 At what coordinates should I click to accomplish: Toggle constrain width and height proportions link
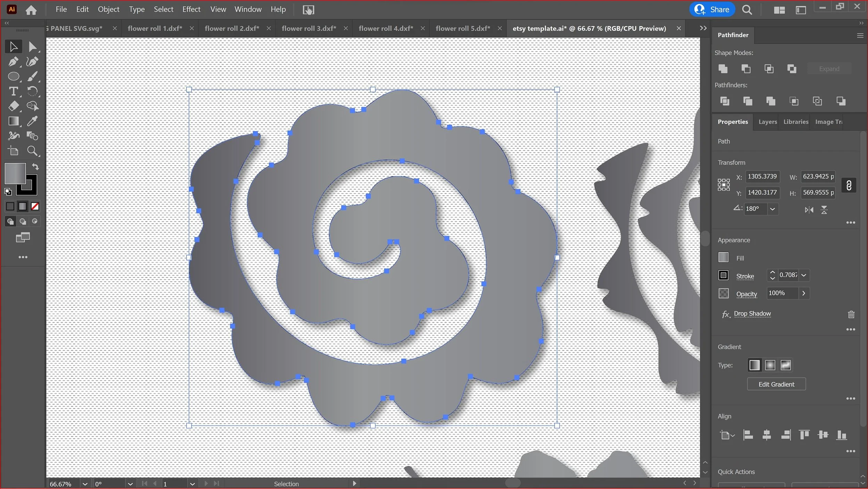click(x=849, y=185)
